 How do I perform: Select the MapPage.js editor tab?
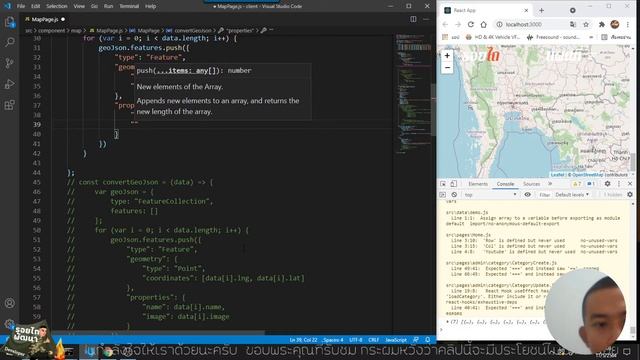[x=44, y=19]
